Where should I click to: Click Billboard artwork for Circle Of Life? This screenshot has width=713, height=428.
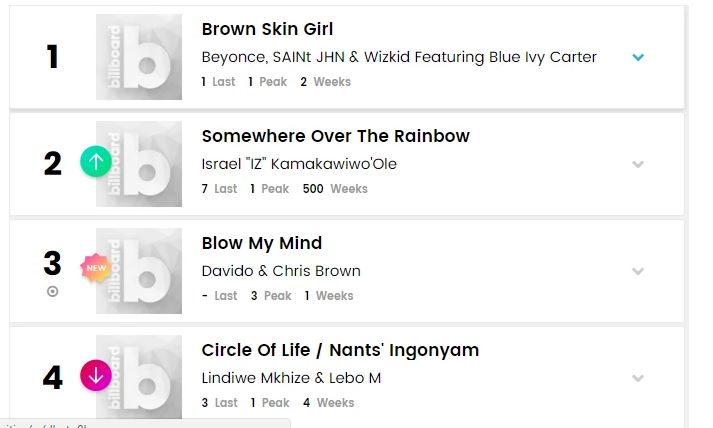[139, 377]
